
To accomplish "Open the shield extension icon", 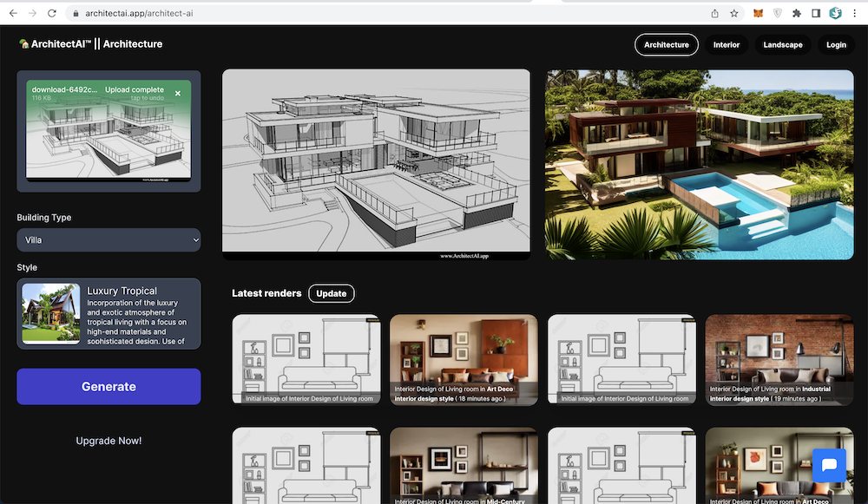I will [778, 13].
